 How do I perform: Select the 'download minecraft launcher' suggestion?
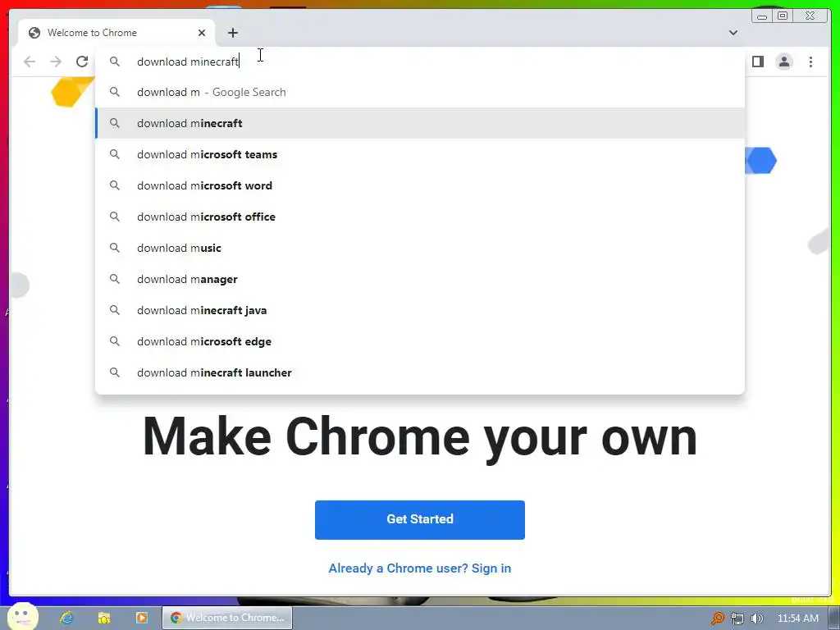420,372
